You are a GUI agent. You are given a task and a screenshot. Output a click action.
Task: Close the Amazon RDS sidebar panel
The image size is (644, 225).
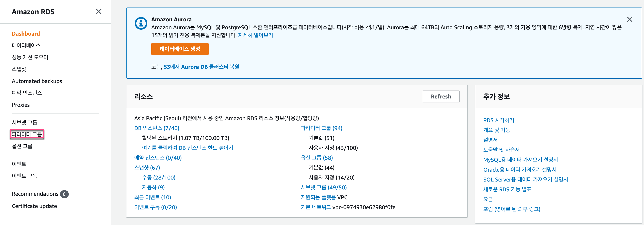(99, 11)
